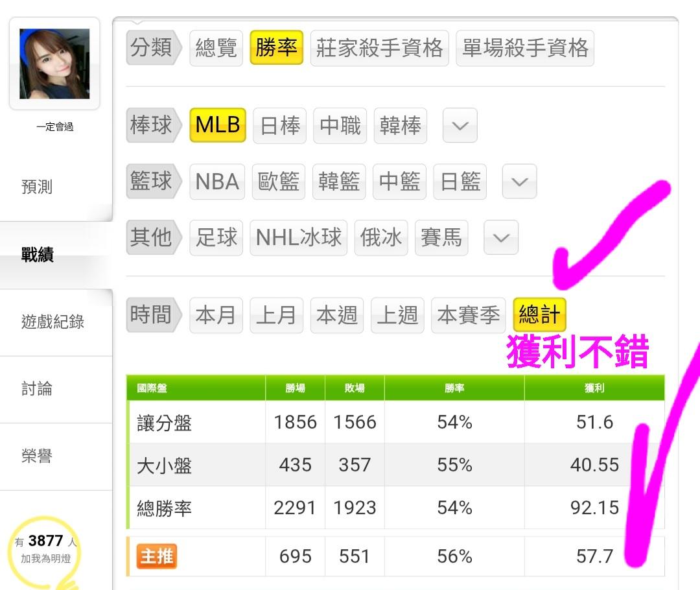This screenshot has height=590, width=700.
Task: Click the 棒球 row label
Action: (x=154, y=125)
